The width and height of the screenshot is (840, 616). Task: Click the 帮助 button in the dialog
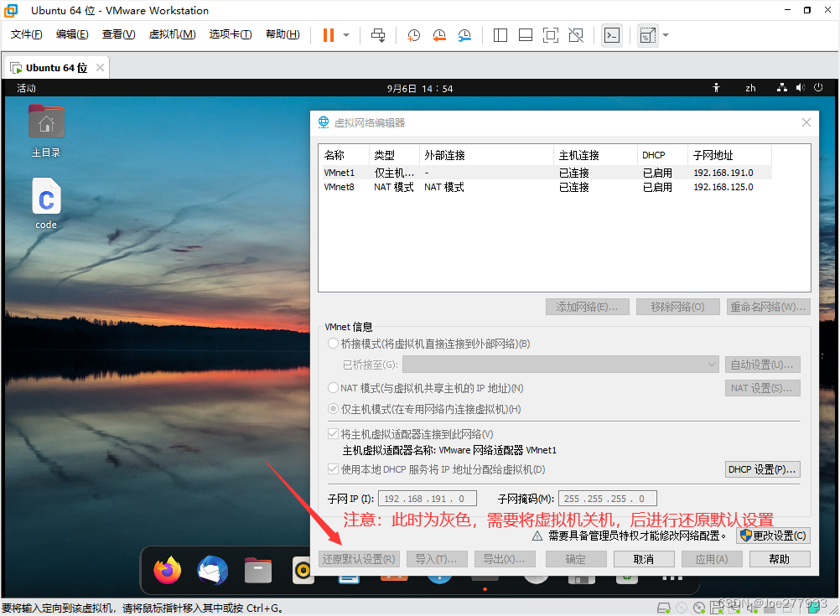click(780, 559)
